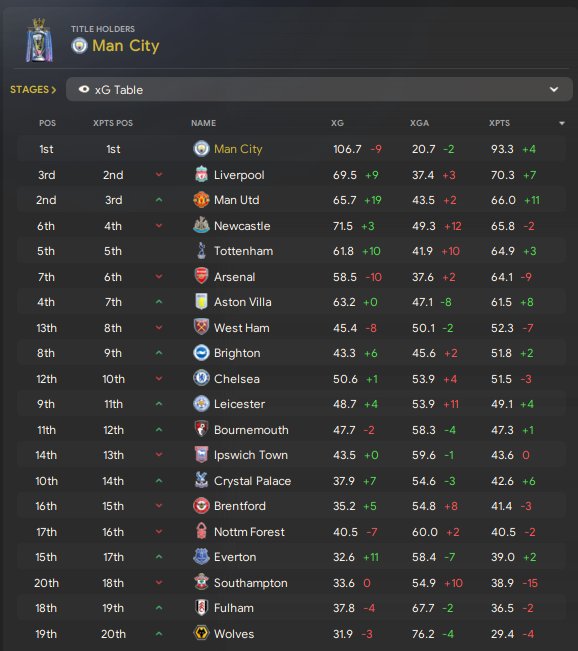Toggle the eye icon in xG Table selector

click(x=84, y=89)
